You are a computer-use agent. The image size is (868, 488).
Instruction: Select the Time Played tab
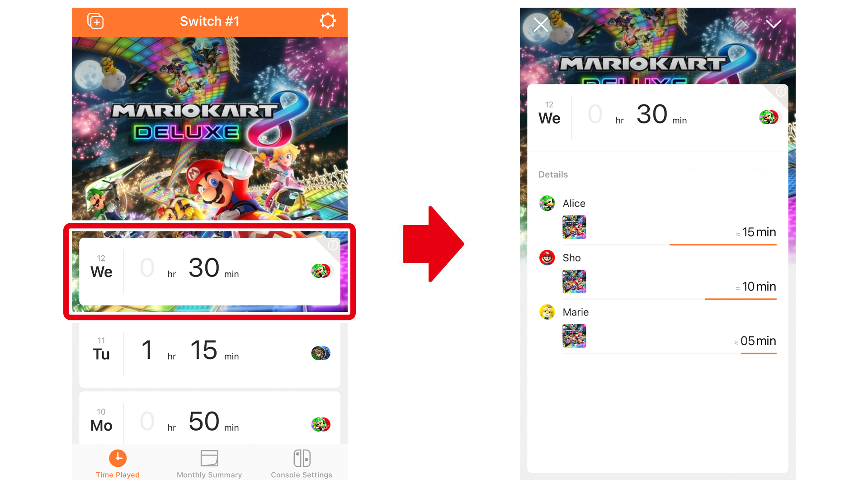pos(118,464)
